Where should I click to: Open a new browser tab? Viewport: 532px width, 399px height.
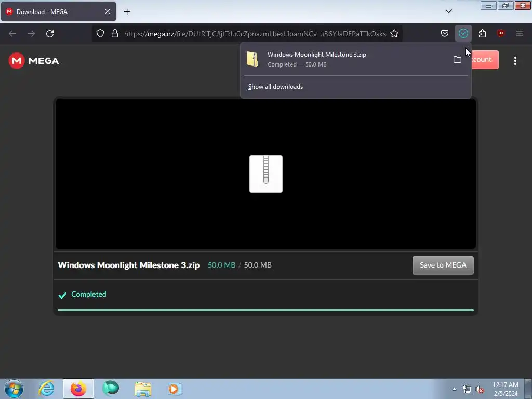127,12
